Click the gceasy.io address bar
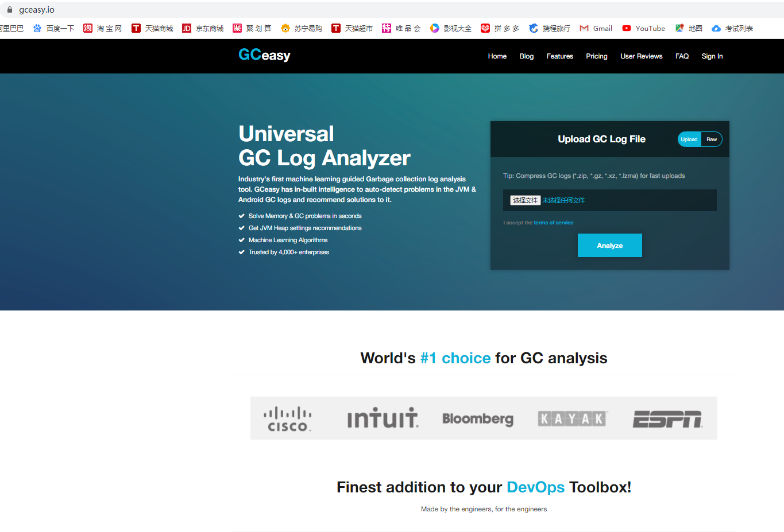This screenshot has height=532, width=784. coord(392,10)
